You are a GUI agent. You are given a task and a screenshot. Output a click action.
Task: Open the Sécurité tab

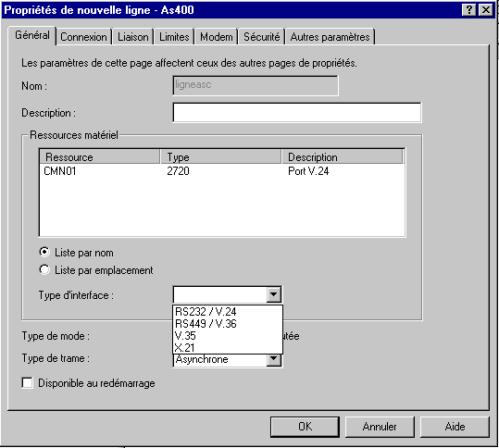click(x=262, y=37)
